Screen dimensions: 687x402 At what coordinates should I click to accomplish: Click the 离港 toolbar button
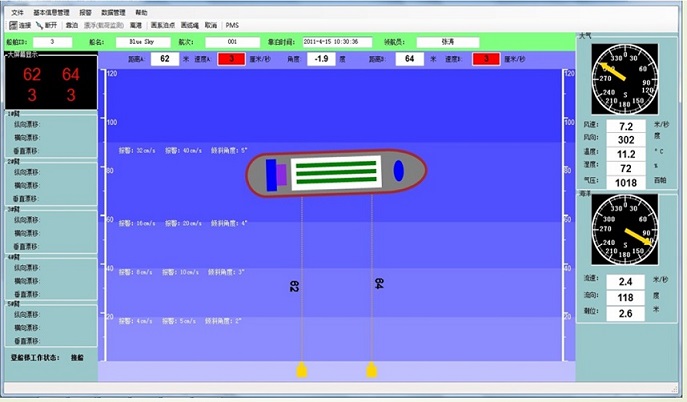135,24
